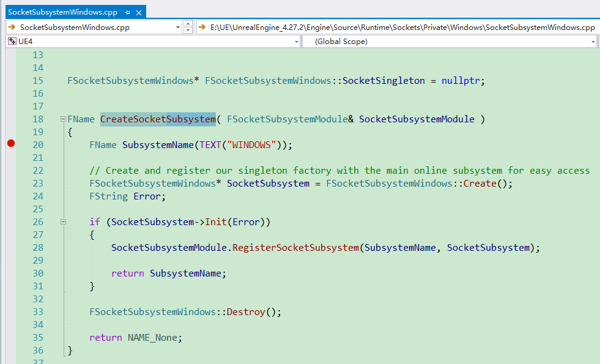Open the UE4 project dropdown

click(x=297, y=42)
